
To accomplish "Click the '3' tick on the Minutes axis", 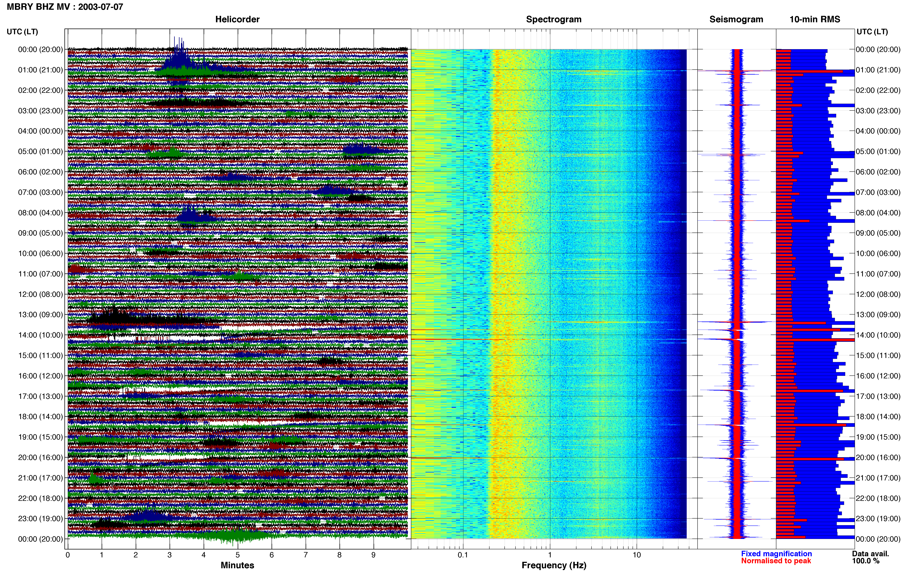I will 170,555.
